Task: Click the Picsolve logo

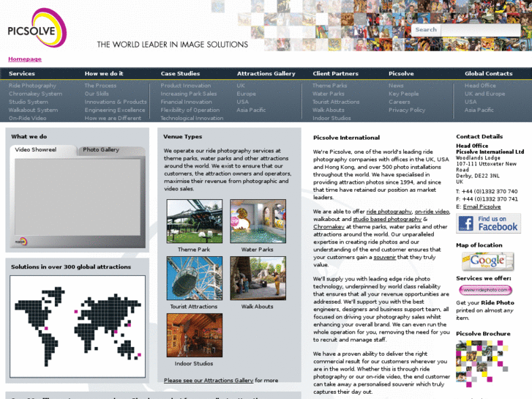Action: pos(37,28)
